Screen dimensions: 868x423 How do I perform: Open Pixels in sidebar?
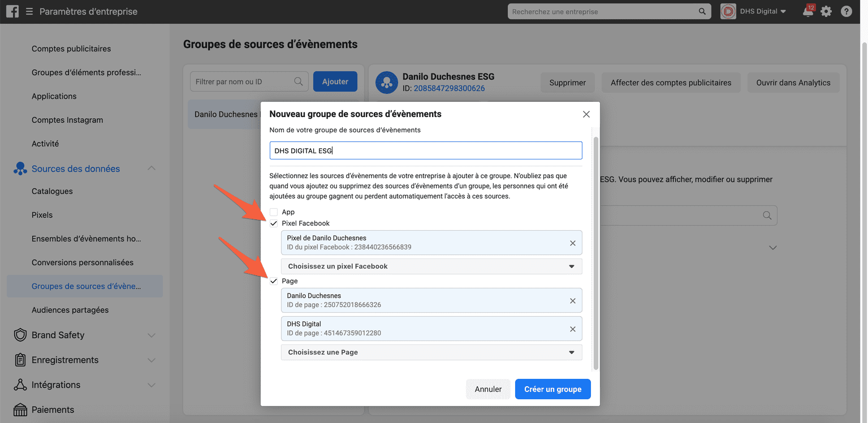(x=42, y=215)
